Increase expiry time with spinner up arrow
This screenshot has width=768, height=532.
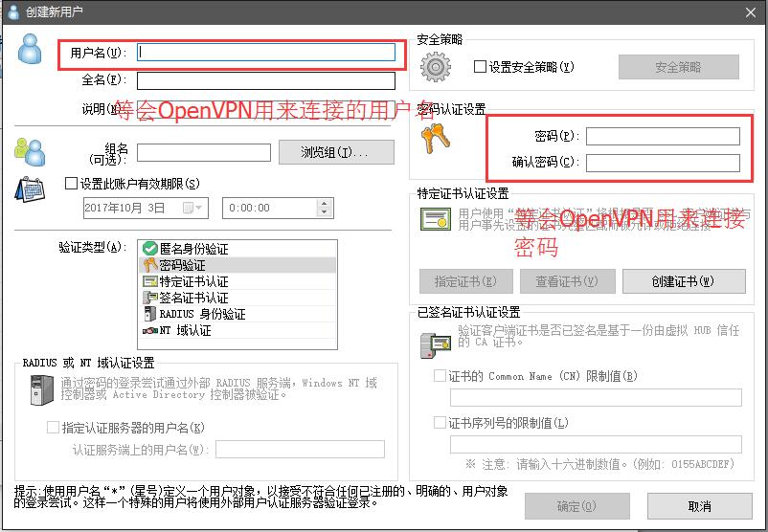click(324, 204)
